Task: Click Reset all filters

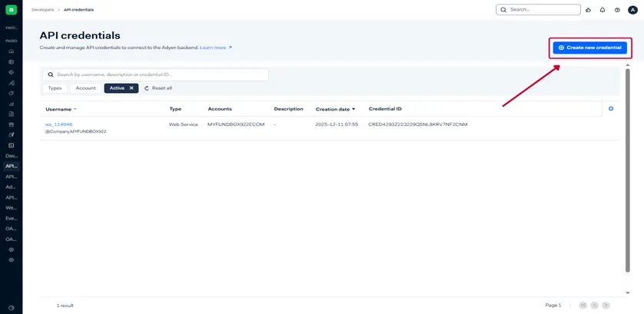Action: click(x=158, y=88)
